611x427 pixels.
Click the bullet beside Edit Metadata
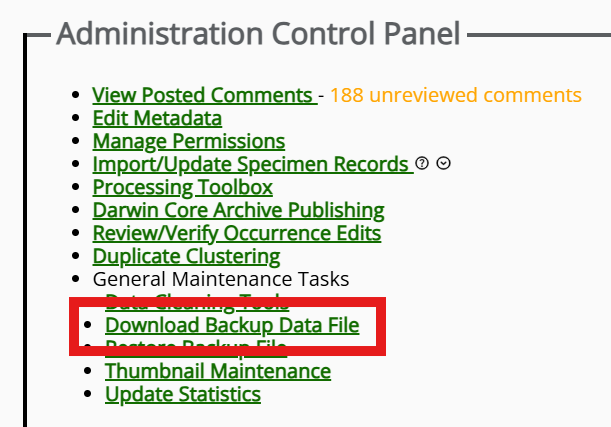pyautogui.click(x=75, y=120)
